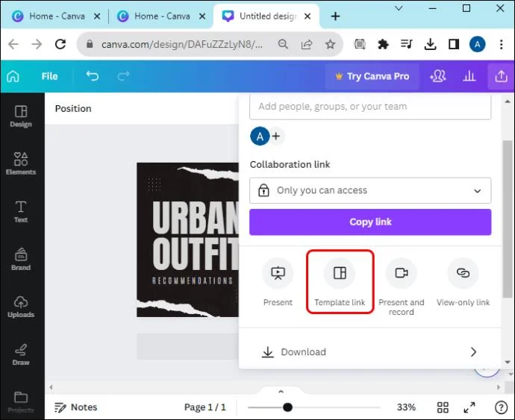515x420 pixels.
Task: Redo the last undone action
Action: pyautogui.click(x=123, y=76)
